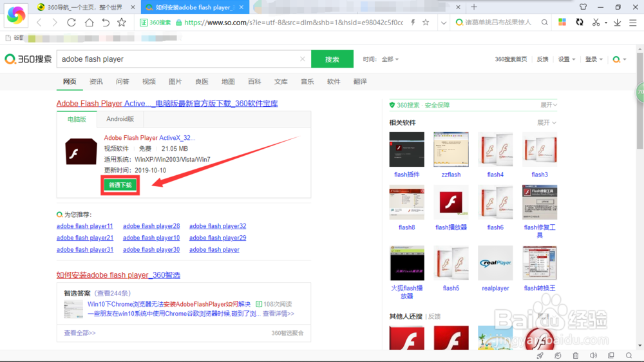Image resolution: width=644 pixels, height=362 pixels.
Task: Click the window icon in status bar
Action: click(x=611, y=356)
